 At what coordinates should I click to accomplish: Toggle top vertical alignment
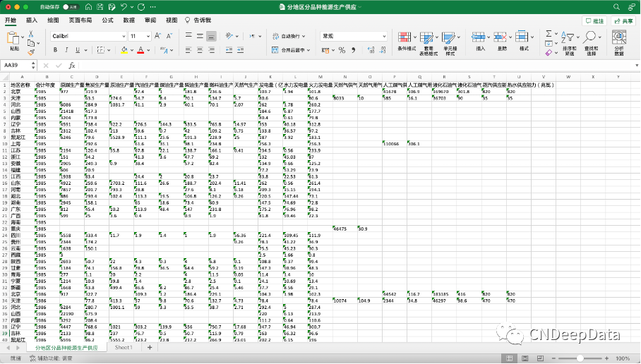[188, 36]
